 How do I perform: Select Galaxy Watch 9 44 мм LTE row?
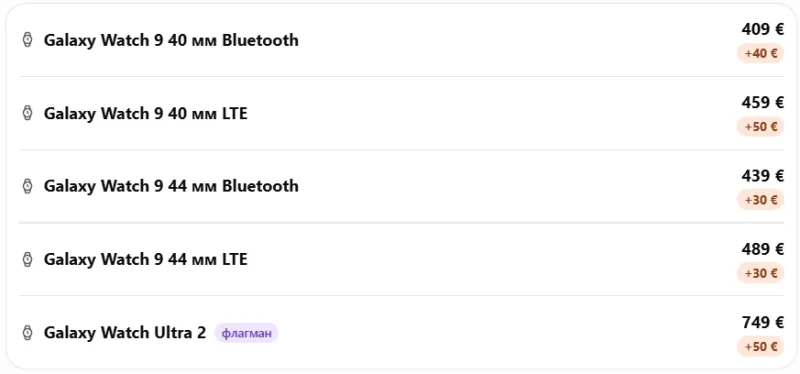402,259
